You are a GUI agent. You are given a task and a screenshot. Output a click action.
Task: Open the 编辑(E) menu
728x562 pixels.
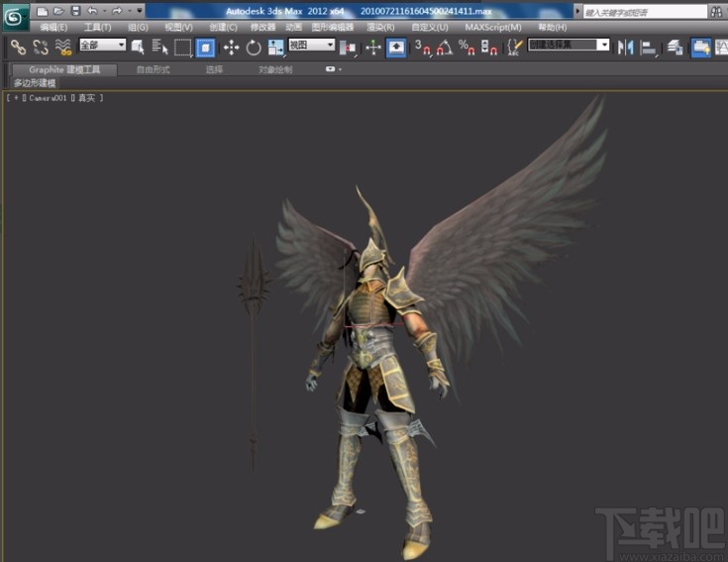click(53, 28)
